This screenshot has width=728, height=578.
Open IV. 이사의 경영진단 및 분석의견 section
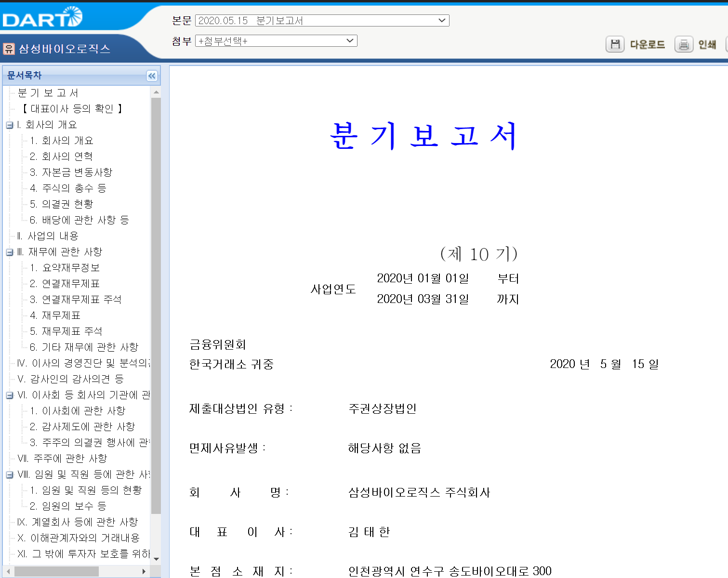tap(83, 363)
